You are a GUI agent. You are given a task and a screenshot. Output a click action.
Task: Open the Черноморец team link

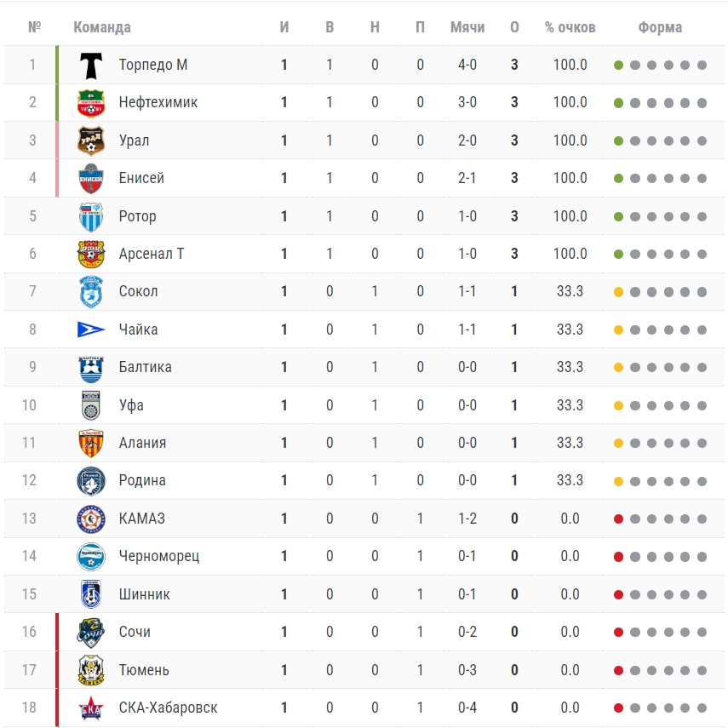tap(159, 556)
